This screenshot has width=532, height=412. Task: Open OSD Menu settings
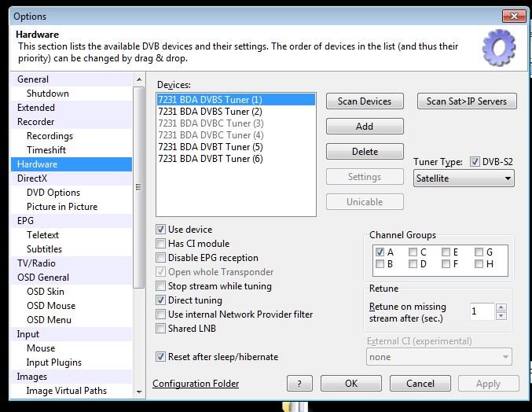coord(72,320)
